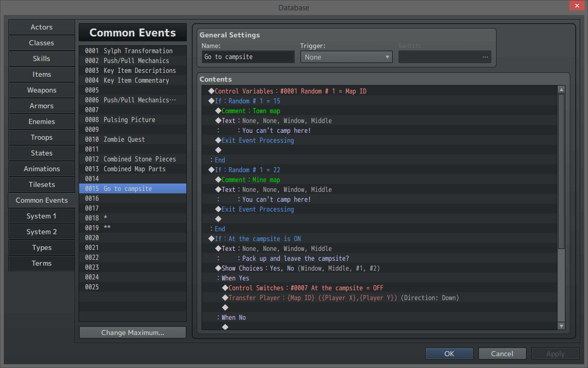Open the Trigger dropdown
This screenshot has height=368, width=588.
[x=346, y=57]
